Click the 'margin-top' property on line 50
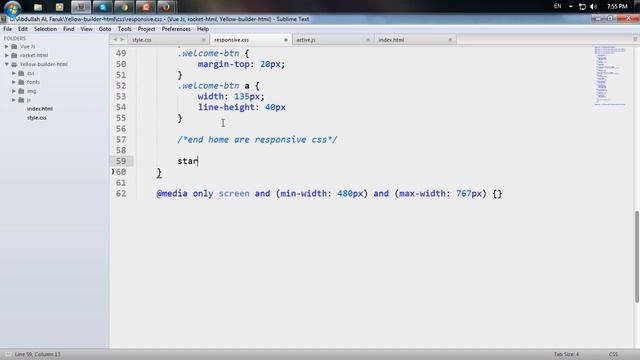The width and height of the screenshot is (640, 360). point(224,64)
